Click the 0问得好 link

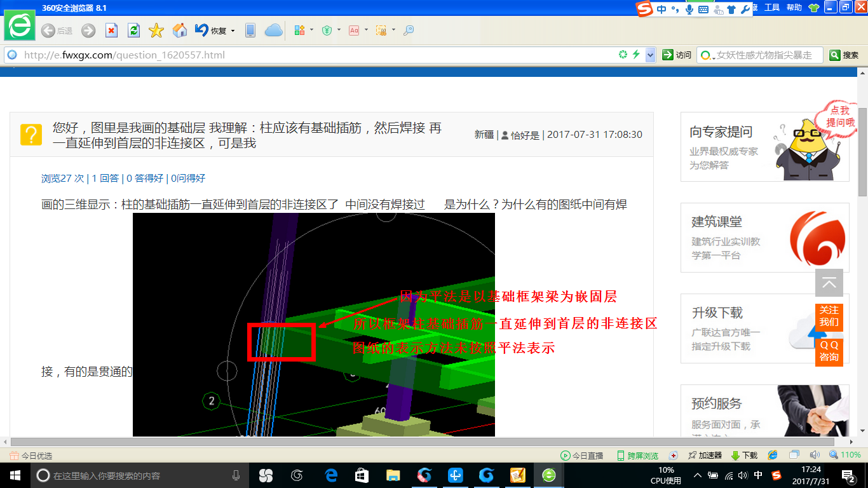187,179
